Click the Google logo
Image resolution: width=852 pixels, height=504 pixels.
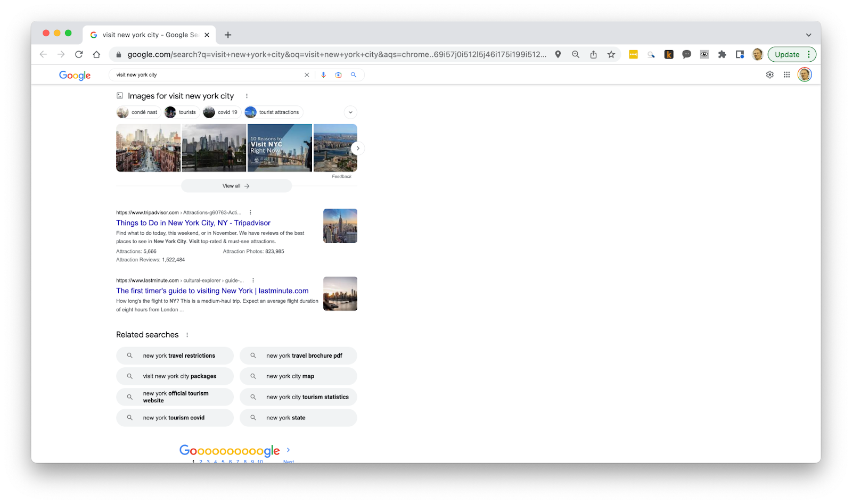point(75,75)
